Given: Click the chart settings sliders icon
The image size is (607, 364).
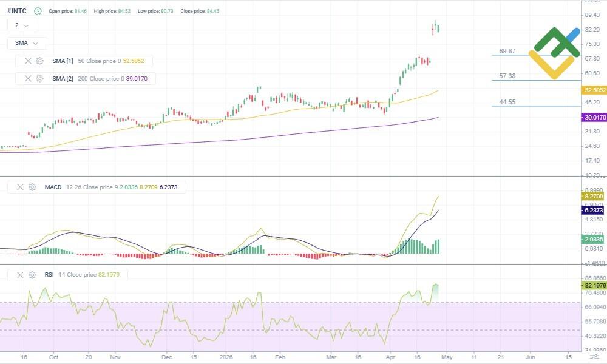Looking at the screenshot, I should [594, 357].
